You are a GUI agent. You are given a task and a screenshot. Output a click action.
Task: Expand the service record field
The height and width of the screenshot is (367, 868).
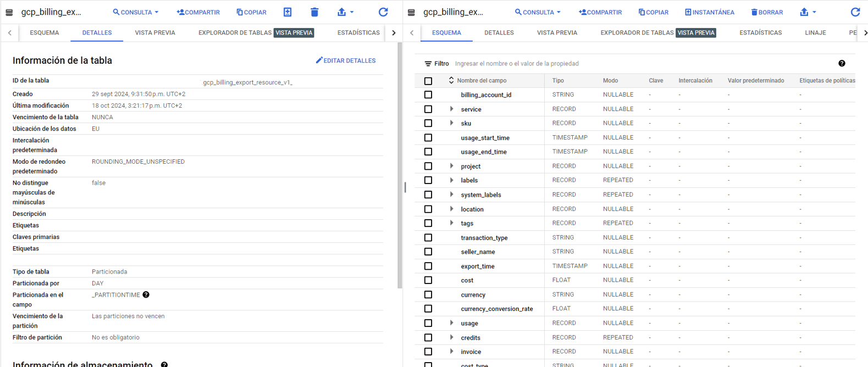point(452,109)
